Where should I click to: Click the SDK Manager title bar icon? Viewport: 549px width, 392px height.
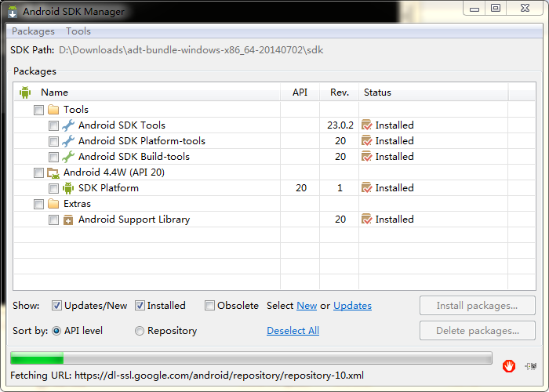[13, 11]
